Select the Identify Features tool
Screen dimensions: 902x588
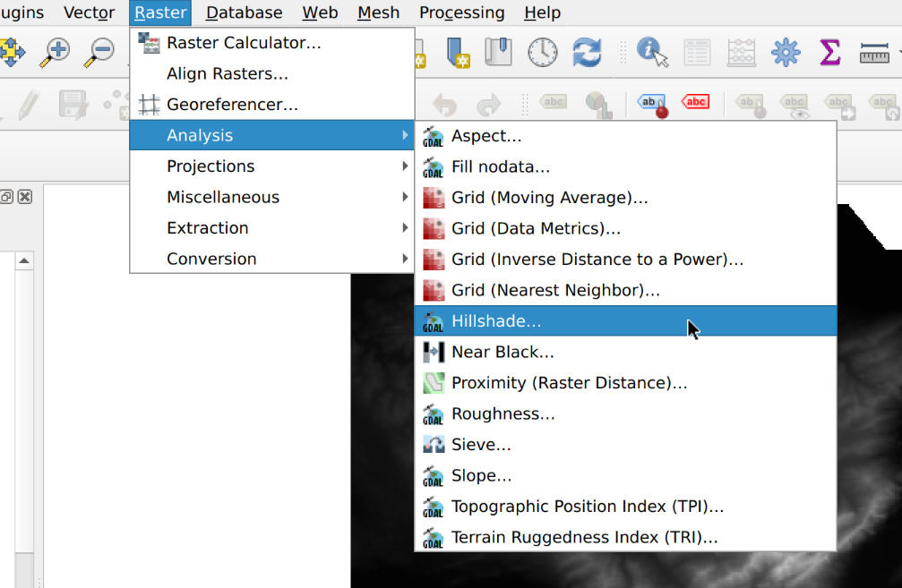click(653, 53)
